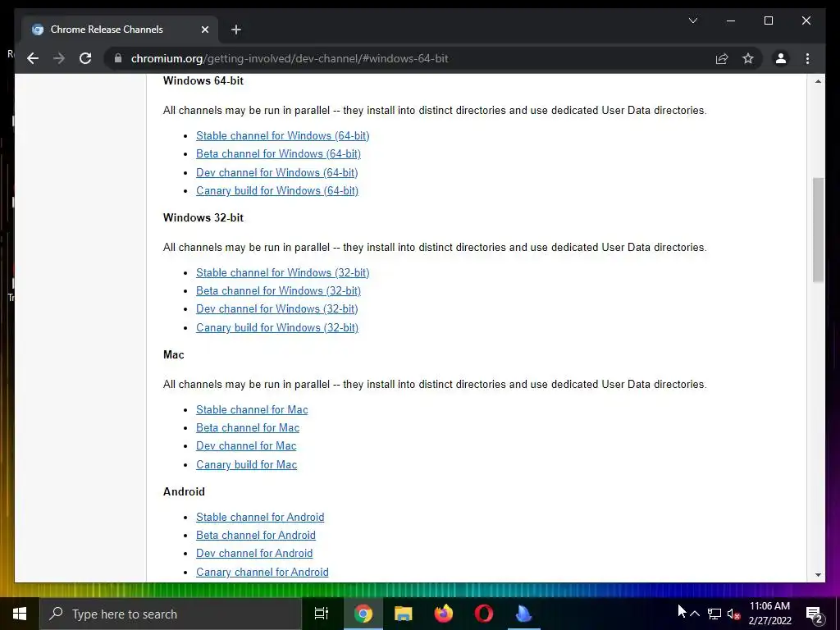Open Beta channel for Windows (32-bit)
This screenshot has height=630, width=840.
tap(278, 291)
